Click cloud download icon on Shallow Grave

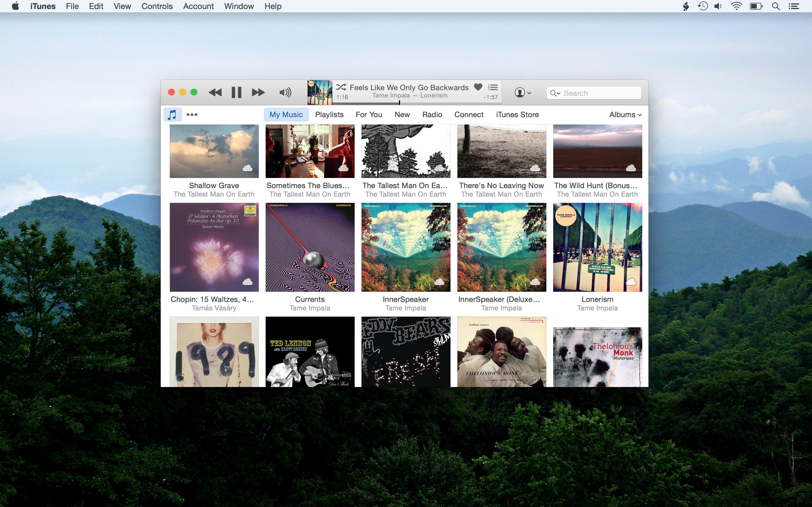(248, 168)
